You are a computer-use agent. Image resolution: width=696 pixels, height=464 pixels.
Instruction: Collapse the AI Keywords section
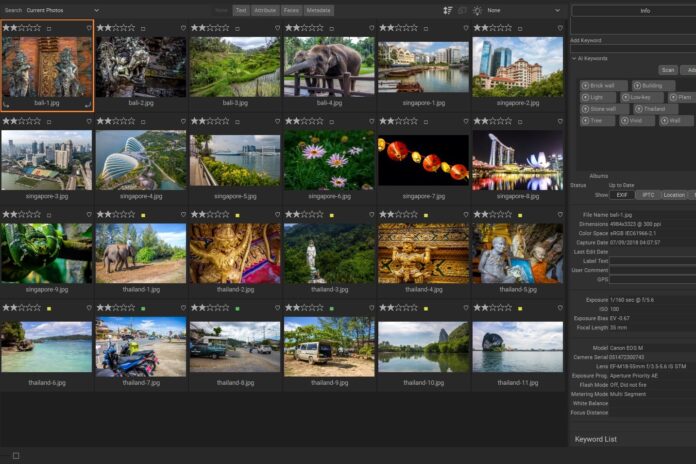[x=574, y=58]
